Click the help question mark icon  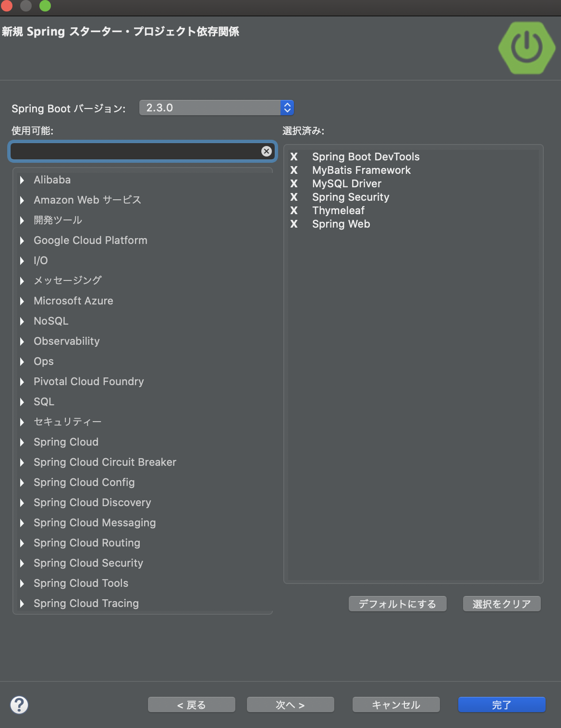pyautogui.click(x=19, y=705)
